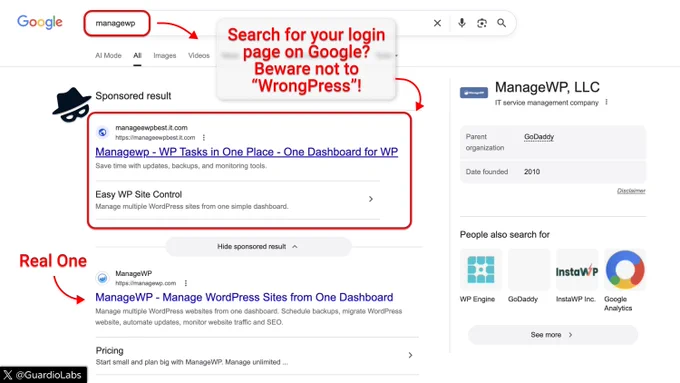Click the IT service management company subtitle
Viewport: 680px width, 383px height.
click(x=546, y=103)
